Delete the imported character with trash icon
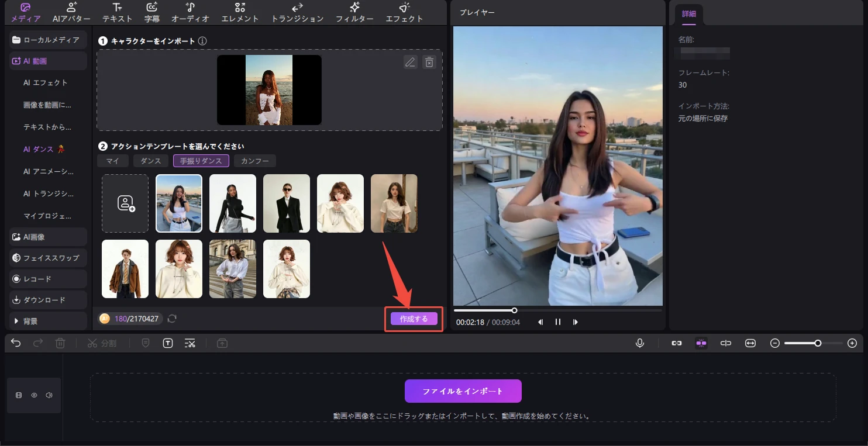 pos(429,62)
